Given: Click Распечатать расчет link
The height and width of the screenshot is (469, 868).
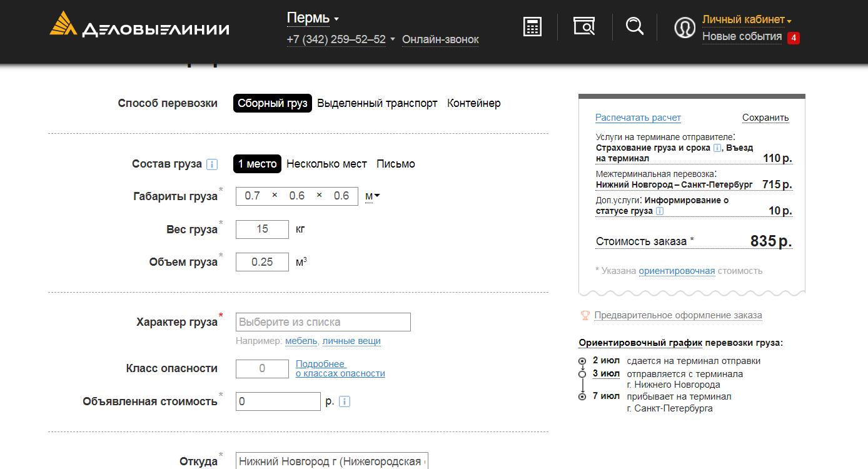Looking at the screenshot, I should point(638,118).
